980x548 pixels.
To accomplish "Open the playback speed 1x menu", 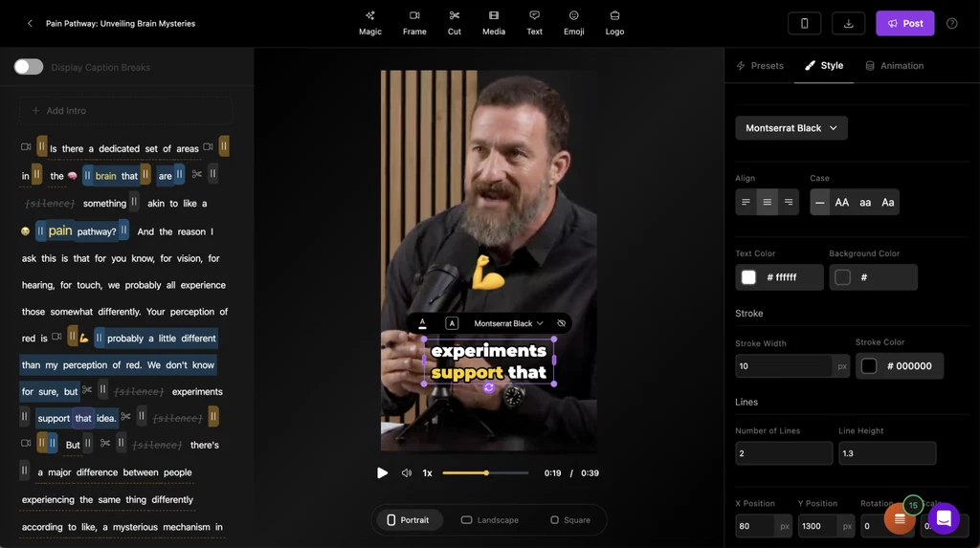I will pyautogui.click(x=428, y=473).
